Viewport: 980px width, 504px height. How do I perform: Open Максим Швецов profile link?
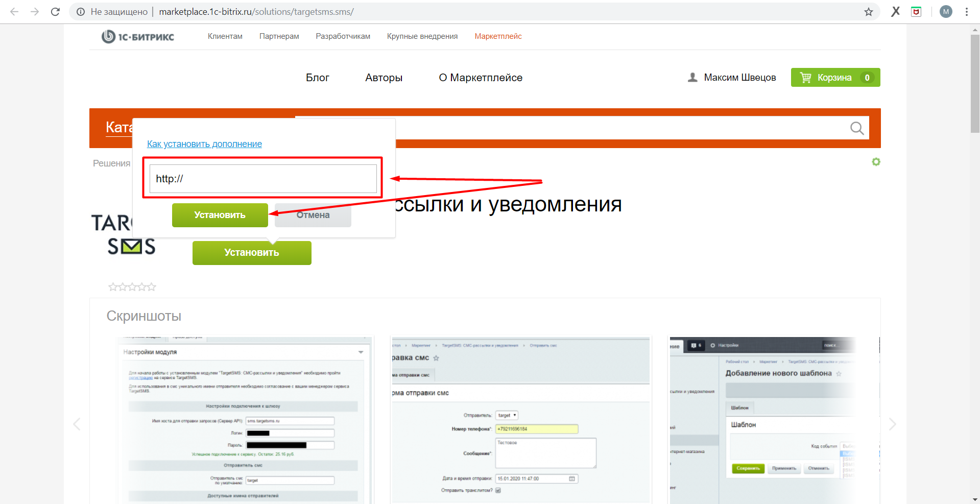(x=740, y=78)
